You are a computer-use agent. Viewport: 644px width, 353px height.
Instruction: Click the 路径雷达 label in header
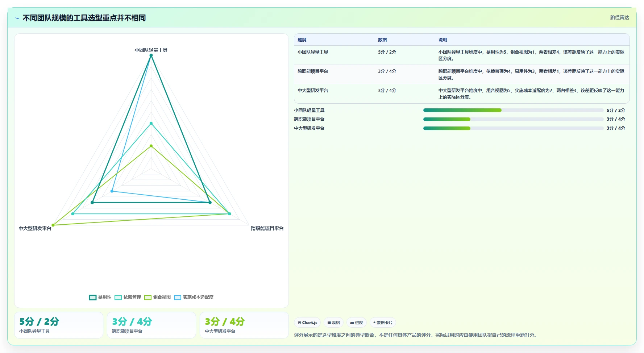pyautogui.click(x=620, y=17)
